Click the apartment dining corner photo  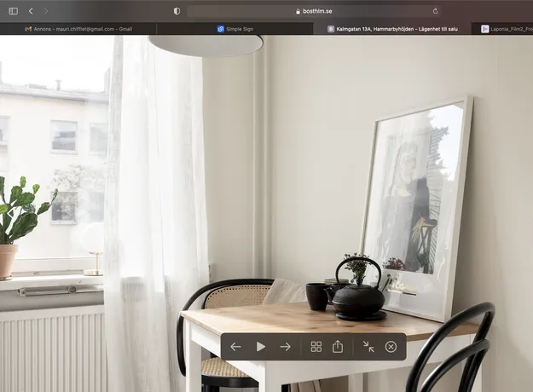pyautogui.click(x=266, y=213)
